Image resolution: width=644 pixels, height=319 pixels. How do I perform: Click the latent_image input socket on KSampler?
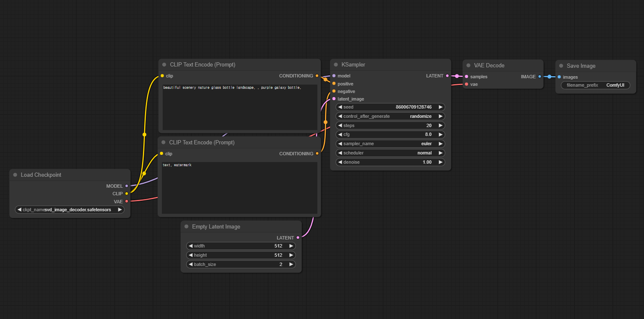tap(334, 99)
